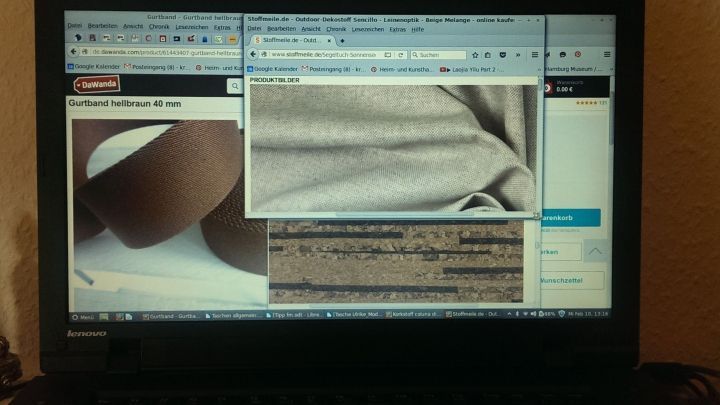Open Lesezeichen menu in DaWanda window
720x405 pixels.
pyautogui.click(x=191, y=28)
